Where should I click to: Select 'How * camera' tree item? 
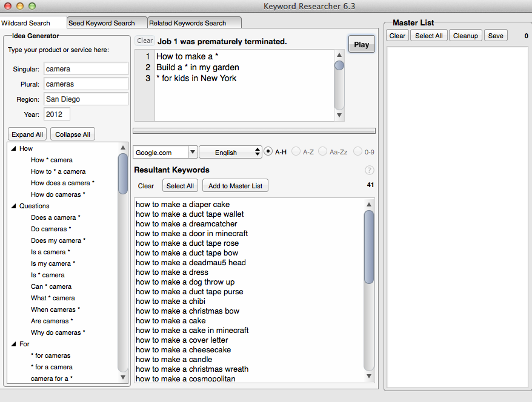click(52, 160)
